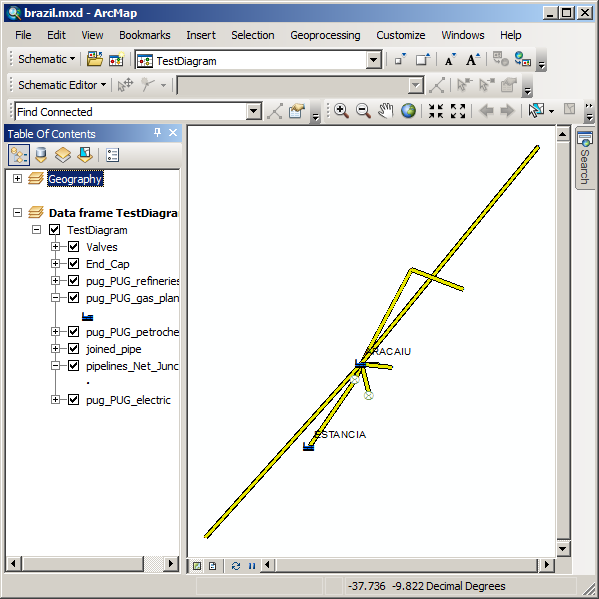Open the Customize menu
Image resolution: width=599 pixels, height=599 pixels.
coord(401,35)
